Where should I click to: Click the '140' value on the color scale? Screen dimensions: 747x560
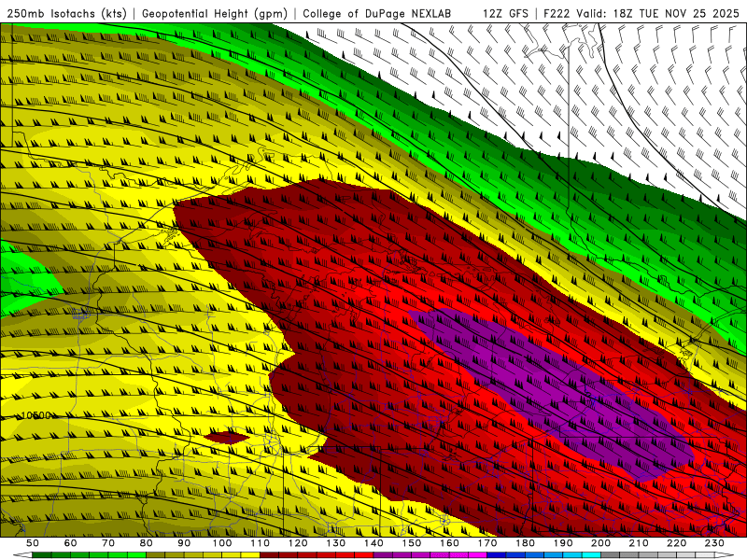pyautogui.click(x=373, y=543)
